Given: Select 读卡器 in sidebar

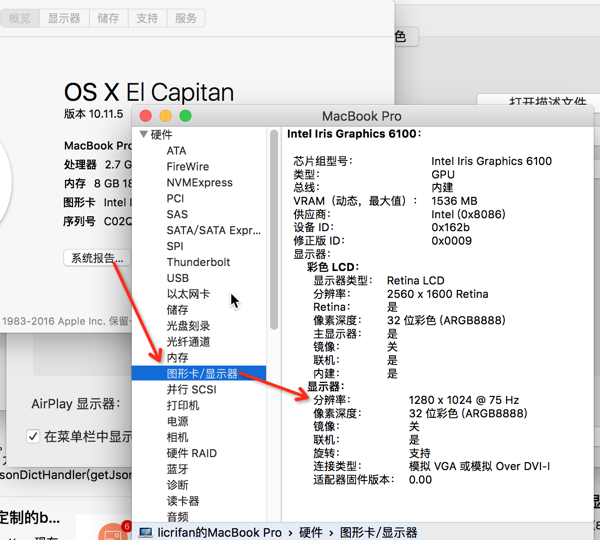Looking at the screenshot, I should coord(183,501).
